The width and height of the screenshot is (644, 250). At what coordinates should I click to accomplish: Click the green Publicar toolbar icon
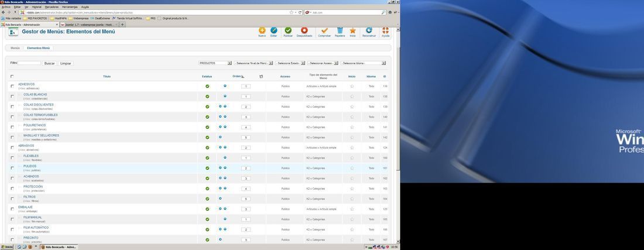tap(288, 30)
